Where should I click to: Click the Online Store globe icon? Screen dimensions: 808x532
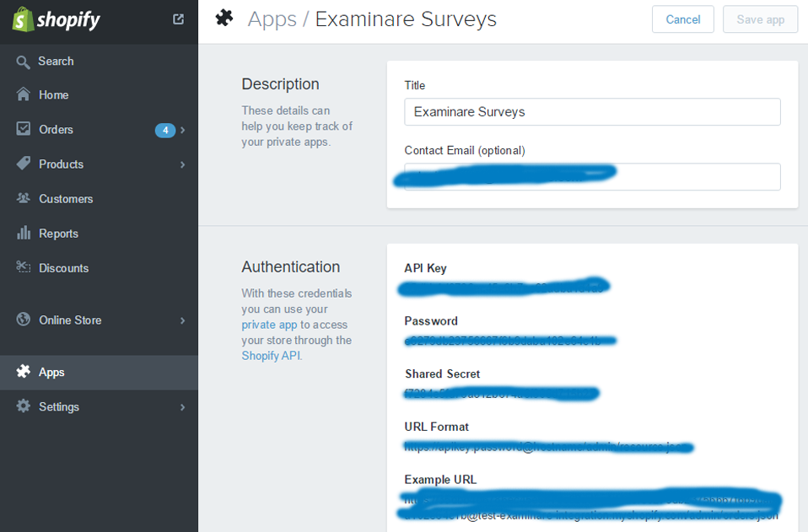coord(23,320)
